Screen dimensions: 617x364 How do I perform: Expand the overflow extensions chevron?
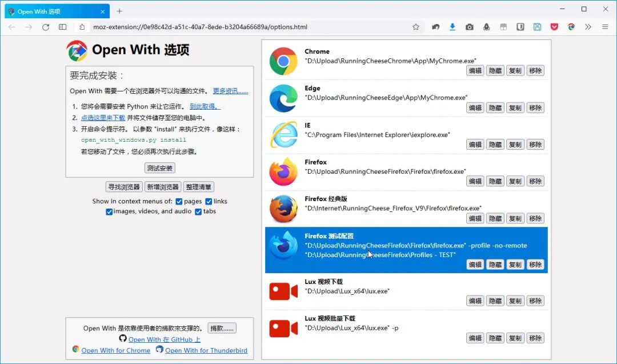(x=588, y=27)
